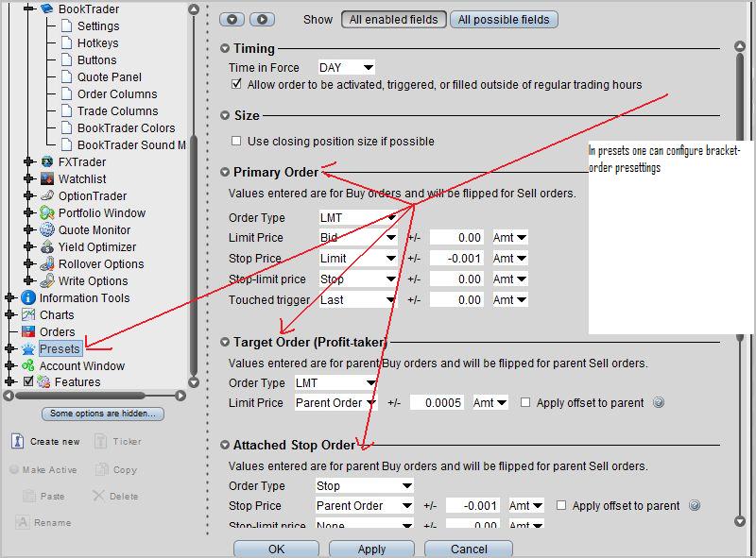Screen dimensions: 756x558
Task: Click Some options are hidden button
Action: [103, 414]
